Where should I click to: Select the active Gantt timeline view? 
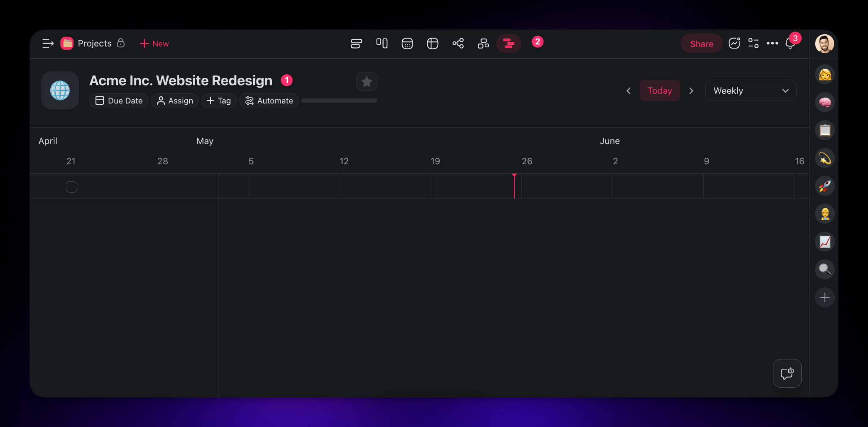[x=508, y=43]
